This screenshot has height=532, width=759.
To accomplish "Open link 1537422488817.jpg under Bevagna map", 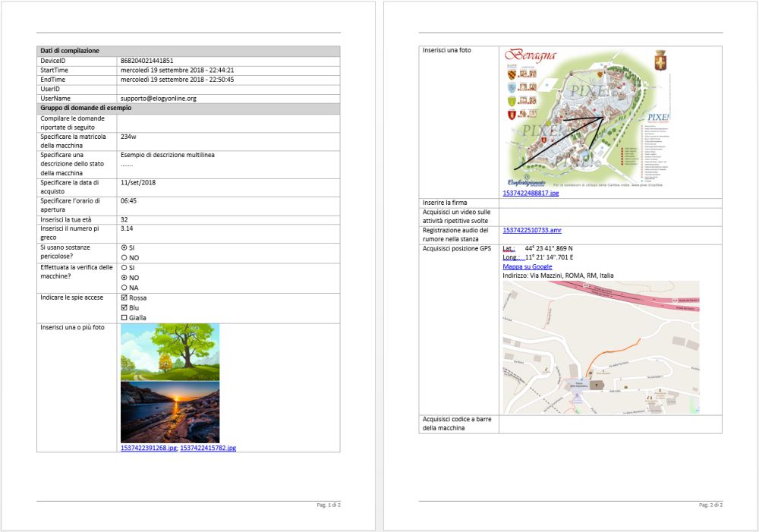I will 531,193.
